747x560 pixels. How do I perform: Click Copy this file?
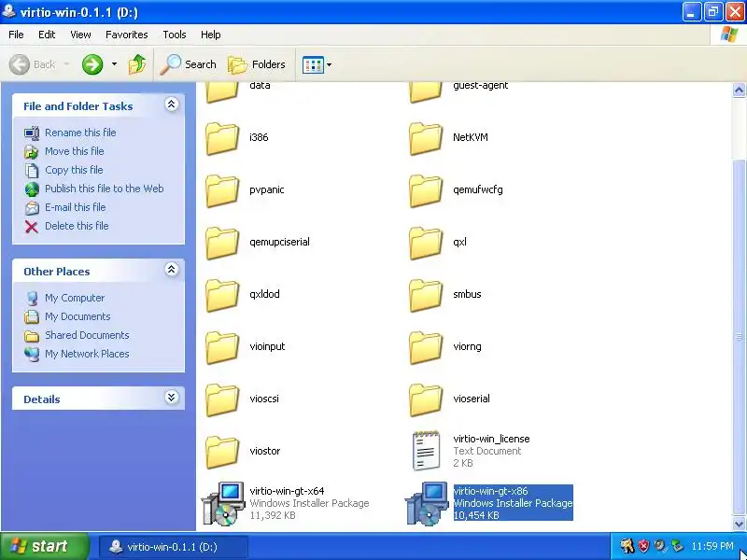click(x=74, y=170)
